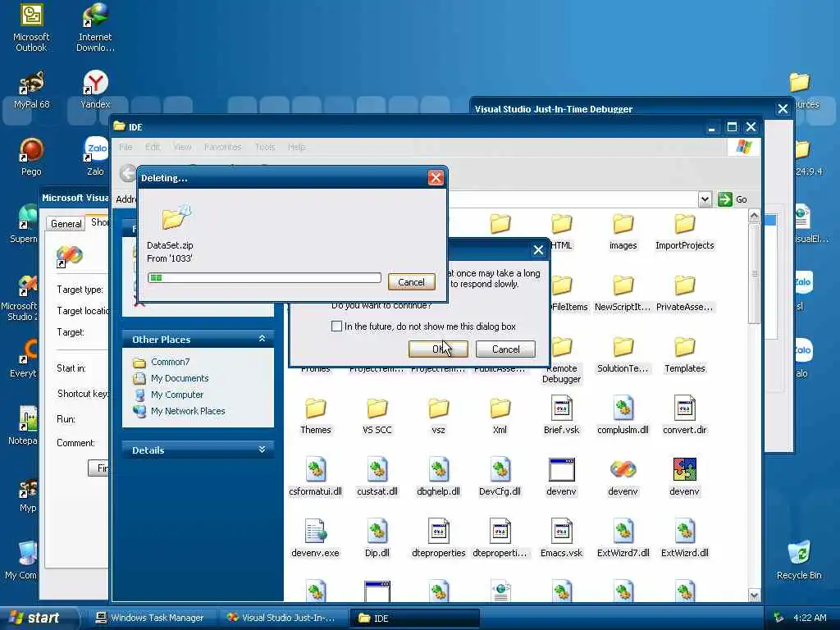Image resolution: width=840 pixels, height=630 pixels.
Task: Select the Templates folder
Action: click(685, 354)
